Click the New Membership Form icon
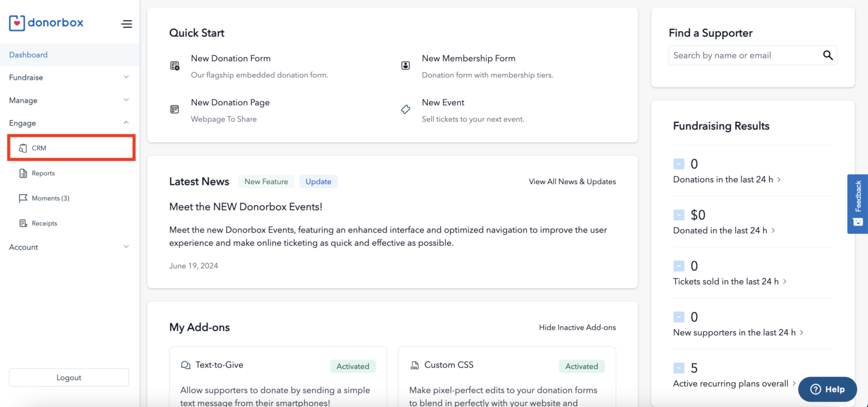This screenshot has height=407, width=868. pos(405,66)
